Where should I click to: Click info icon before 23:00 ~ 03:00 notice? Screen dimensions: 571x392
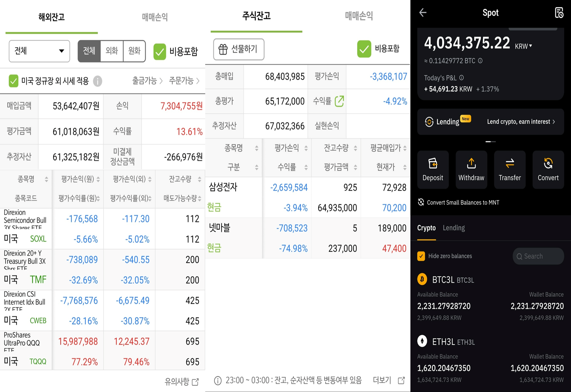tap(218, 381)
